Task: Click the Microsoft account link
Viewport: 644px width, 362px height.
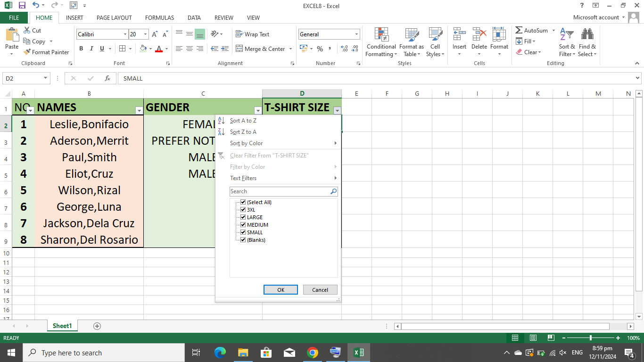Action: click(x=596, y=17)
